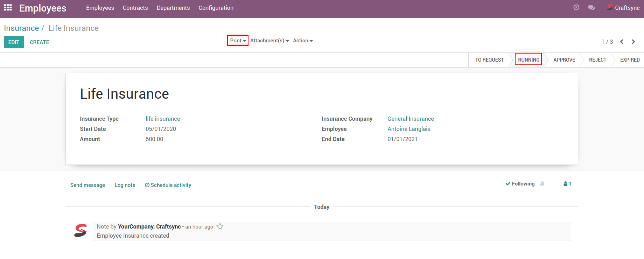Open the apps grid menu icon

point(8,7)
